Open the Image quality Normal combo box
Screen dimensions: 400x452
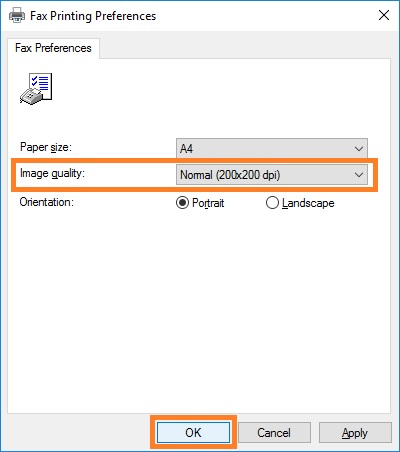pos(272,175)
